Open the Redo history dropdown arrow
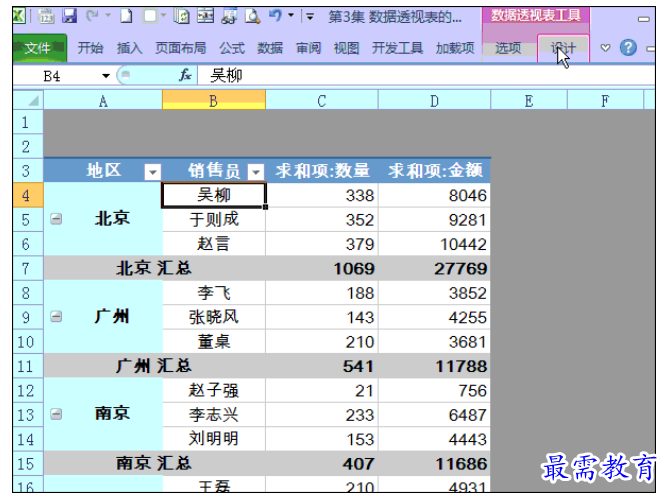This screenshot has height=499, width=665. pyautogui.click(x=108, y=16)
